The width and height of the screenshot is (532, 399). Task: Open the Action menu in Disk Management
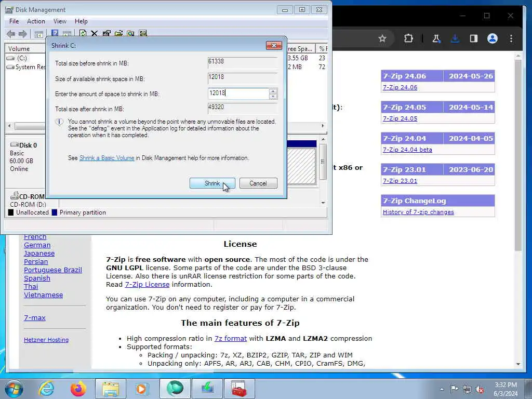36,21
